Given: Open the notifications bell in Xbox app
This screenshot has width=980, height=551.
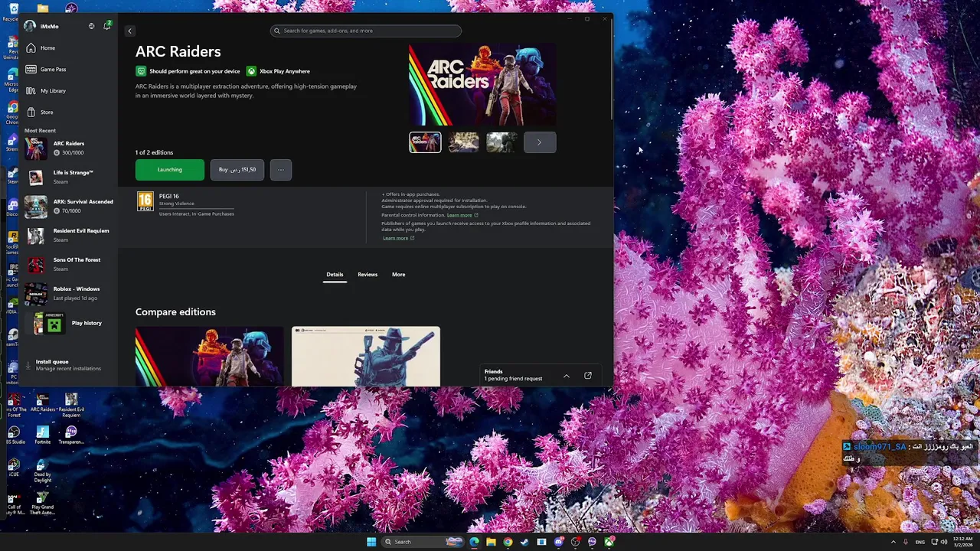Looking at the screenshot, I should point(106,26).
